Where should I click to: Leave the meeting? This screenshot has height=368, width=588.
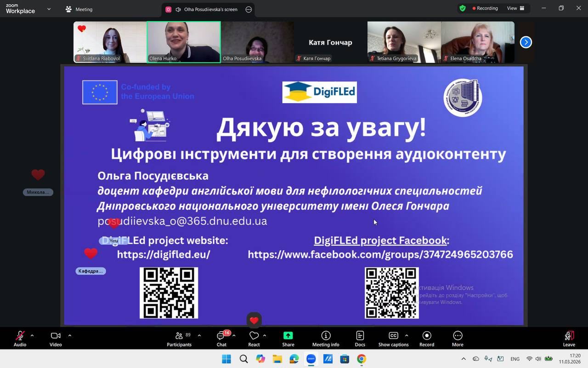point(569,339)
